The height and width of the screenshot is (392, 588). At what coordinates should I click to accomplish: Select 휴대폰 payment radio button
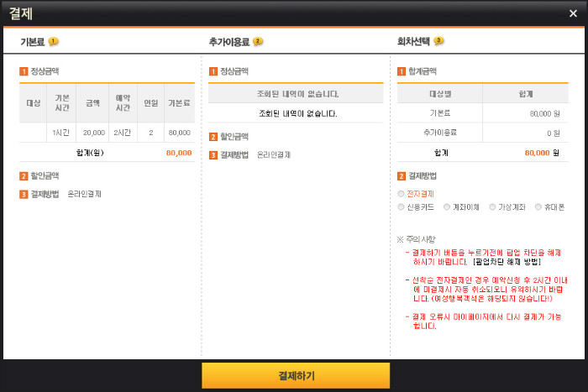click(538, 206)
